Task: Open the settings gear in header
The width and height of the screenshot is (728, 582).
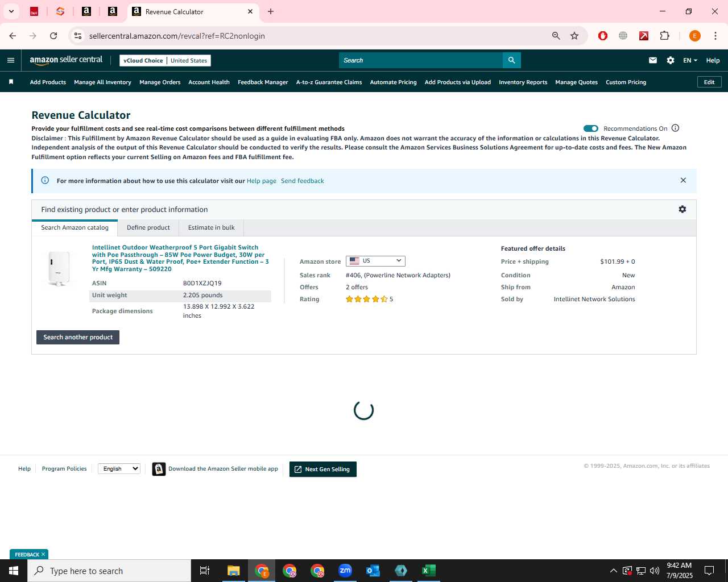Action: 671,60
